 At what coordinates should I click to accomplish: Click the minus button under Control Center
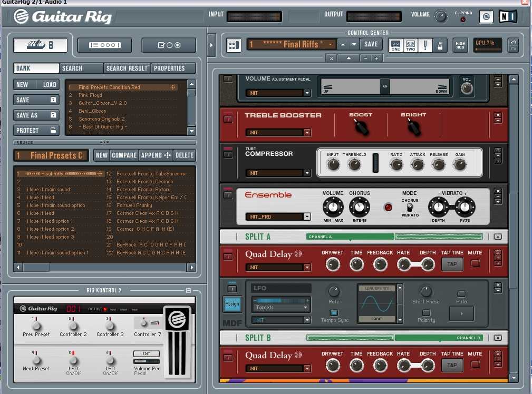tap(365, 58)
